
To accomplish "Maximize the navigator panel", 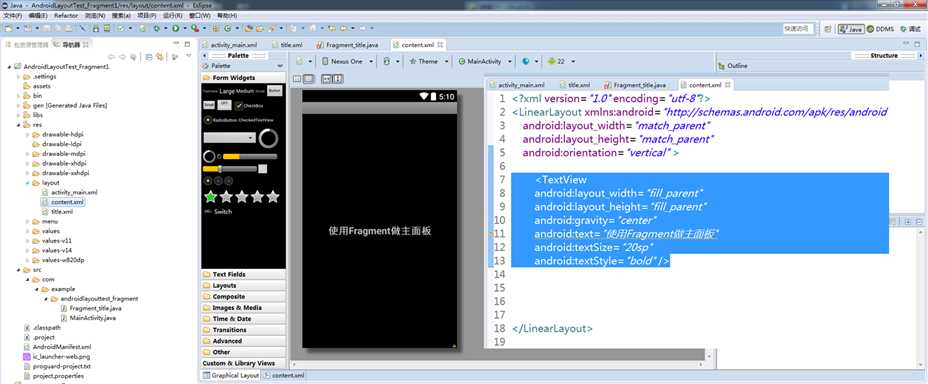I will (x=187, y=44).
